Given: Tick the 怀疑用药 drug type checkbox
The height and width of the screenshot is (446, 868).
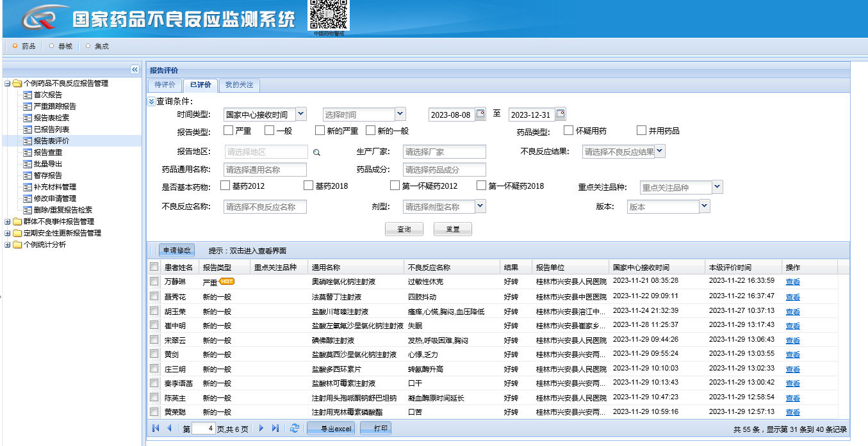Looking at the screenshot, I should pos(568,131).
